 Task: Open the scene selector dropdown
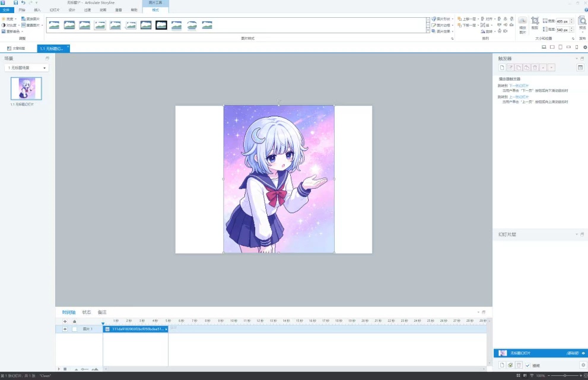27,68
